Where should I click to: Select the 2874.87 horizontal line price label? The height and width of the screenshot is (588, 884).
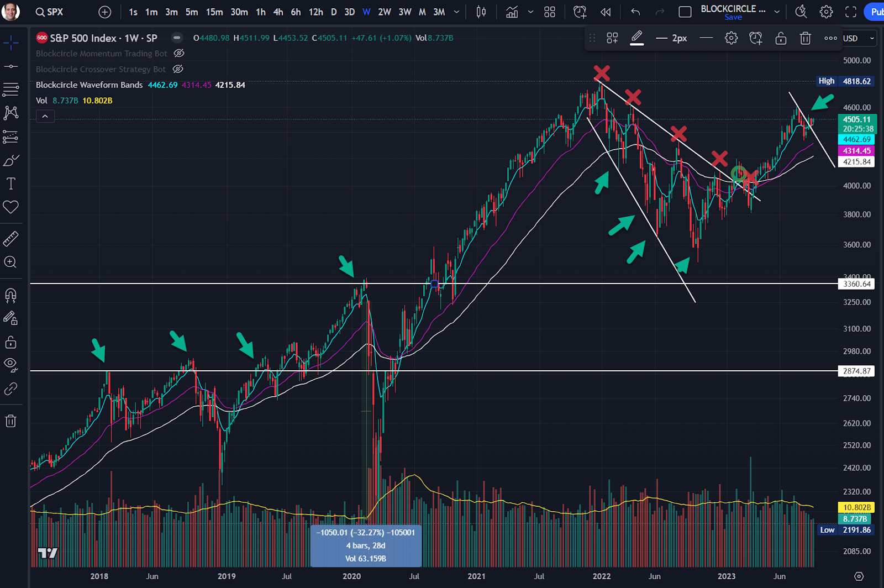[x=856, y=371]
